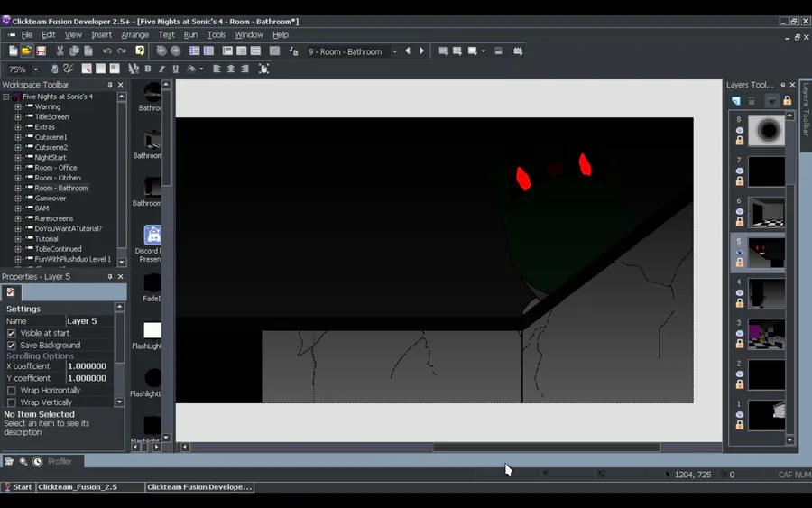Run the frame icon
This screenshot has height=508, width=812.
(472, 51)
